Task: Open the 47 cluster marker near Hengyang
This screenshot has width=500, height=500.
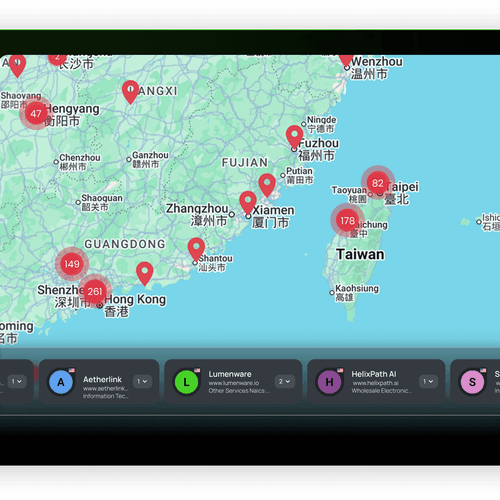Action: click(36, 113)
